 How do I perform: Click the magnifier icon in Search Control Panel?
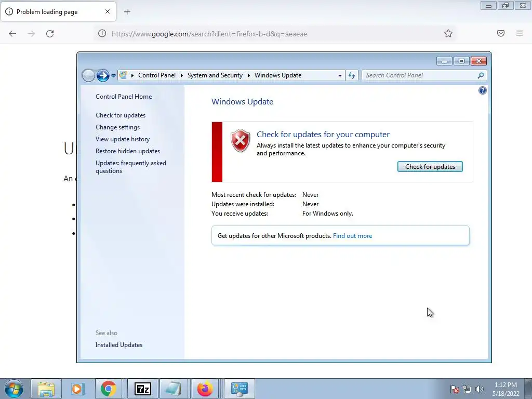coord(481,75)
